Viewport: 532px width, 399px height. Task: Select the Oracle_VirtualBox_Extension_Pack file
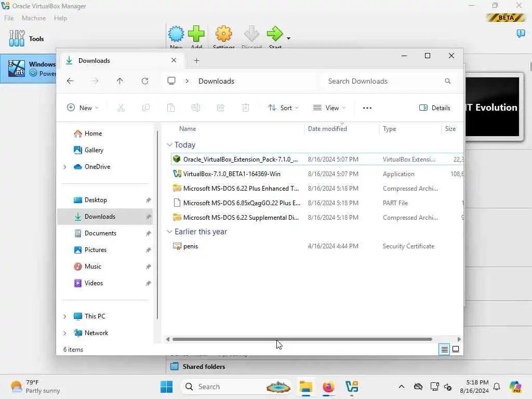coord(317,159)
